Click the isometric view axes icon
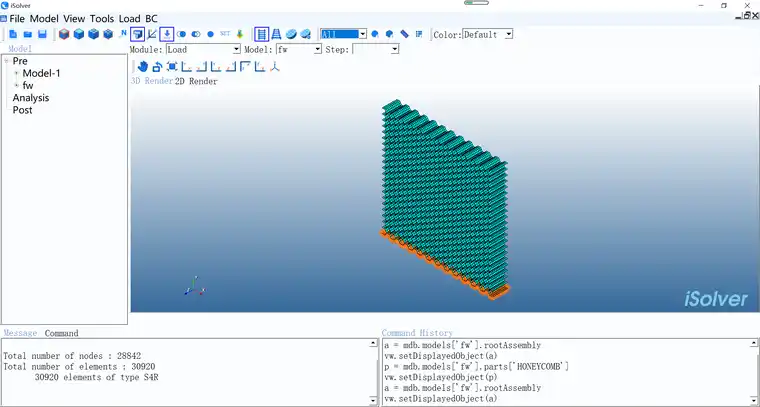 pos(275,67)
